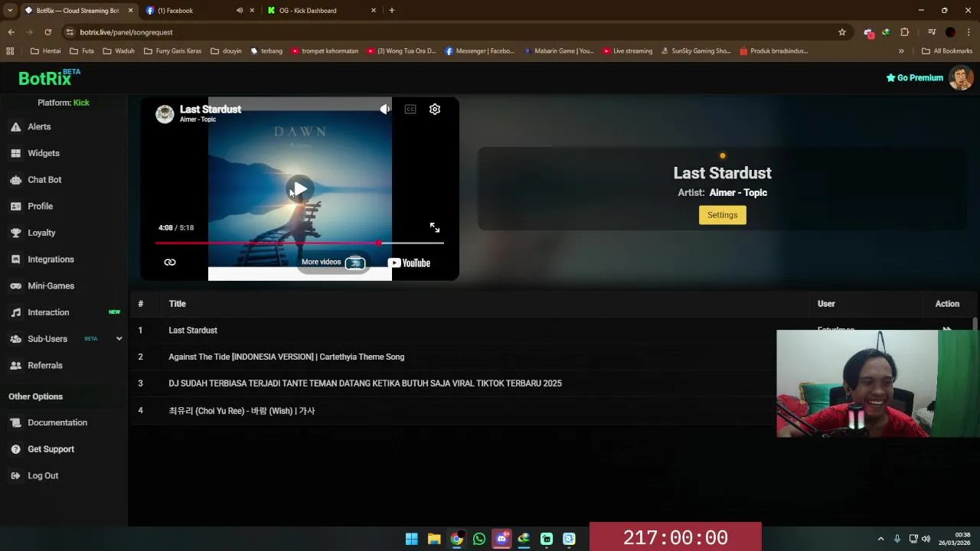Skip the Last Stardust queue entry

click(x=947, y=330)
